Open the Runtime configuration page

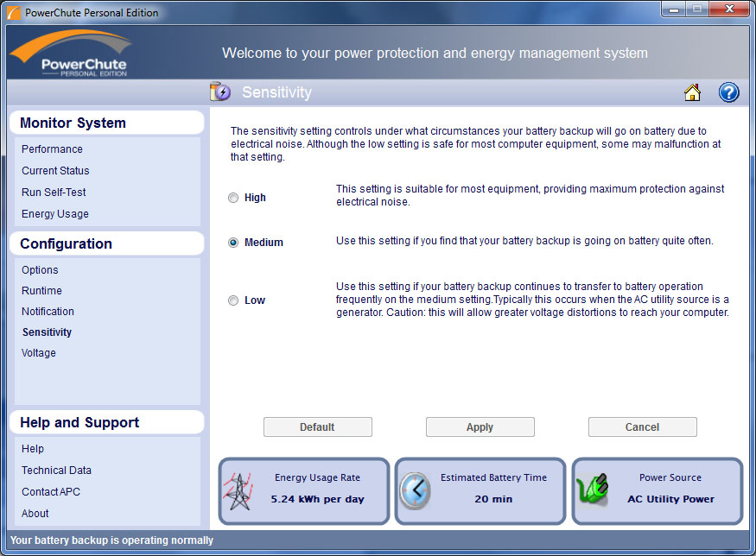click(42, 291)
